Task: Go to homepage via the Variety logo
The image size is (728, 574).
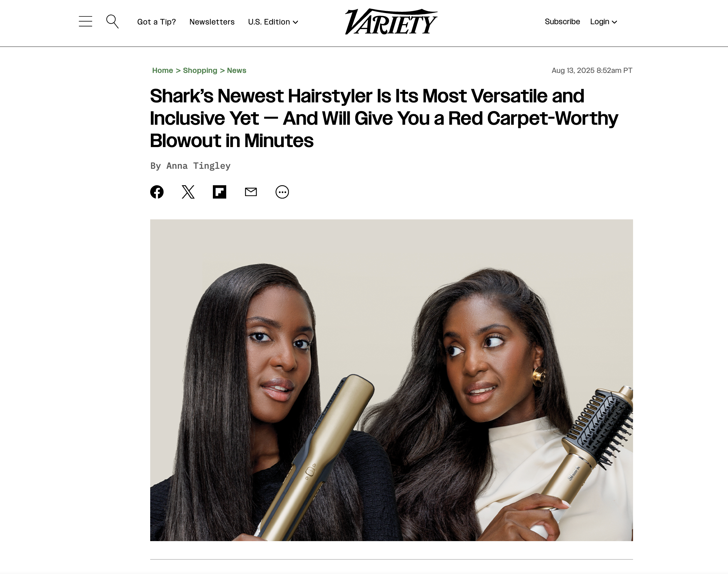Action: pos(391,21)
